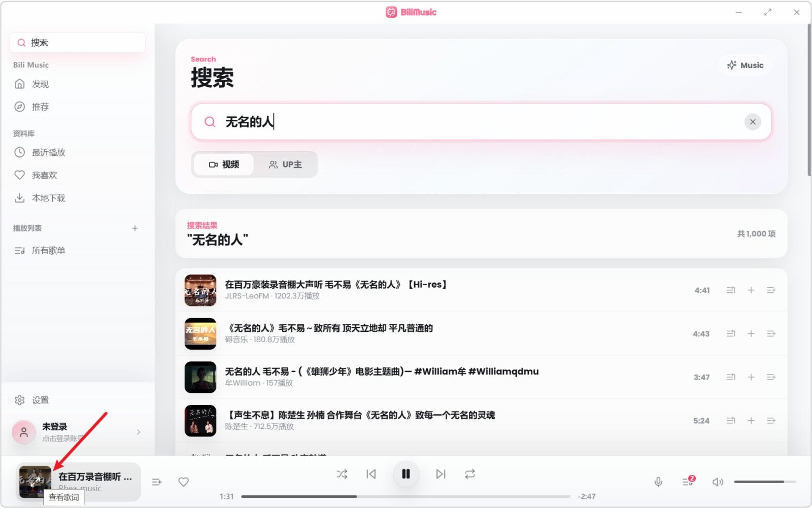Image resolution: width=812 pixels, height=508 pixels.
Task: Play next for the 陈楚生 result row
Action: 731,421
